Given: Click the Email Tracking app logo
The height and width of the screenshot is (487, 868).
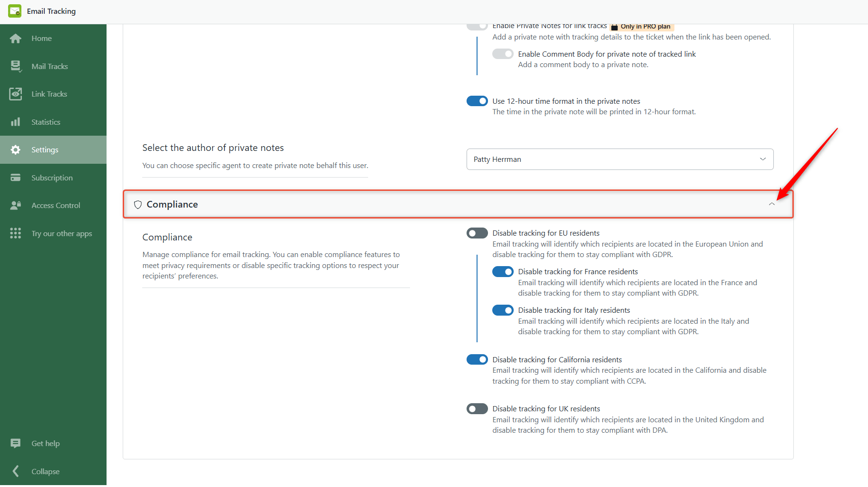Looking at the screenshot, I should coord(15,11).
